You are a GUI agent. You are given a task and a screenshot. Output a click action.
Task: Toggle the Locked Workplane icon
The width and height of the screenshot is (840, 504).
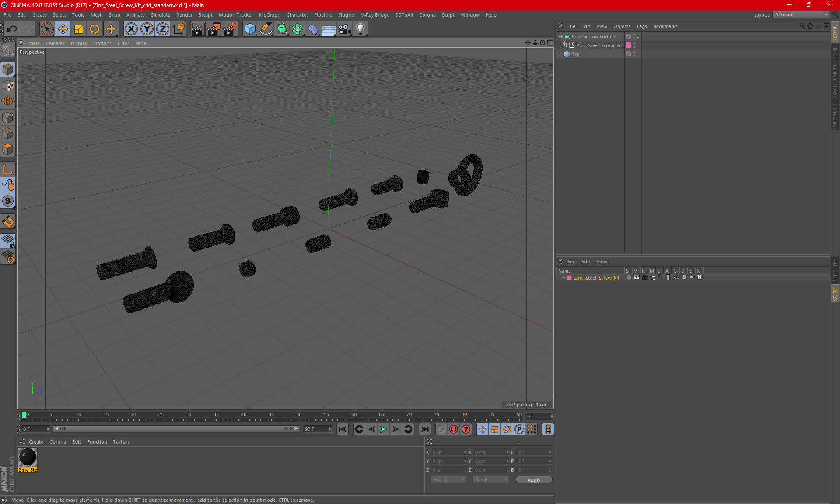coord(8,241)
